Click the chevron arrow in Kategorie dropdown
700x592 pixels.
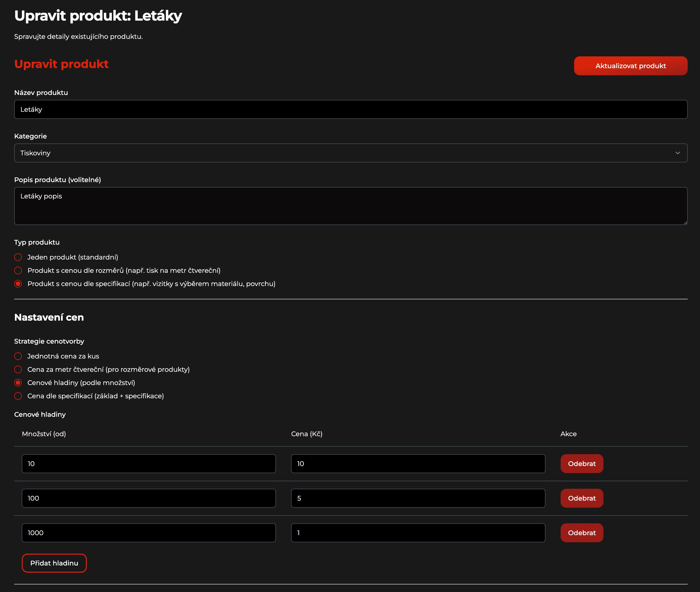pyautogui.click(x=677, y=153)
